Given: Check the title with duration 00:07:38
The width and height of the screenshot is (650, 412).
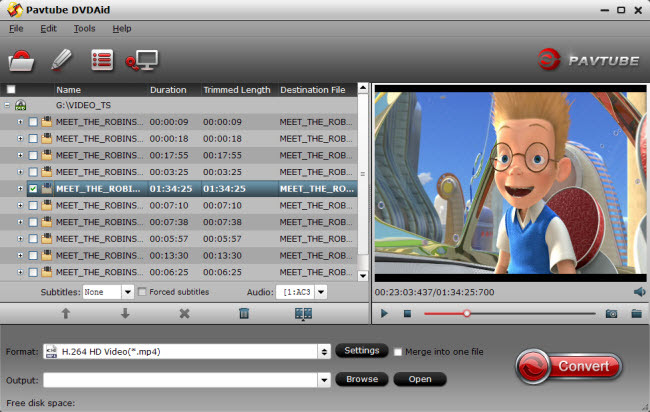Looking at the screenshot, I should click(33, 222).
